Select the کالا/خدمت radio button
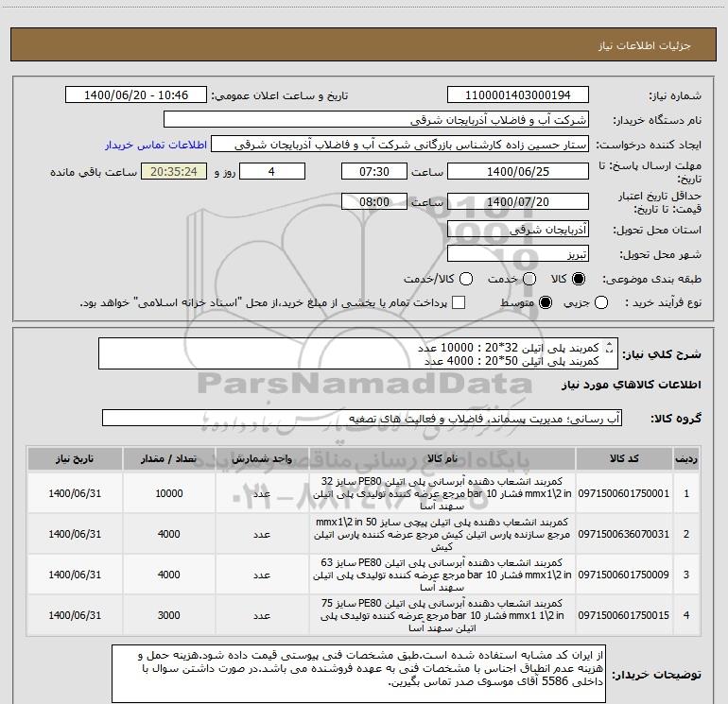This screenshot has width=728, height=704. tap(466, 279)
